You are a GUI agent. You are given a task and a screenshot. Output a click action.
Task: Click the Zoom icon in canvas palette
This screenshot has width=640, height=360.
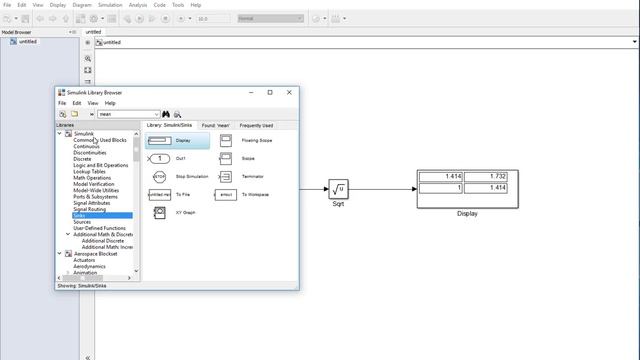click(x=88, y=59)
